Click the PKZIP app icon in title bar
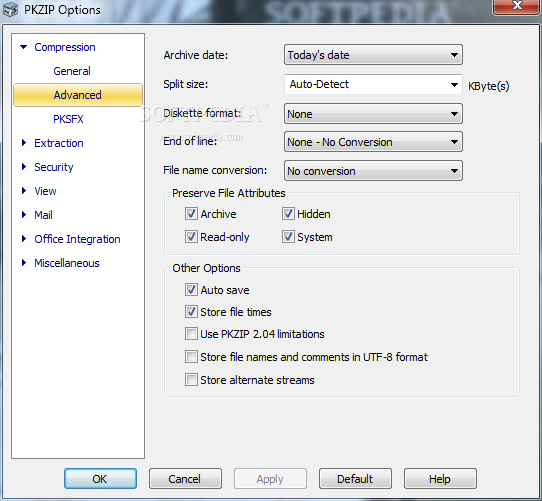 pyautogui.click(x=10, y=10)
